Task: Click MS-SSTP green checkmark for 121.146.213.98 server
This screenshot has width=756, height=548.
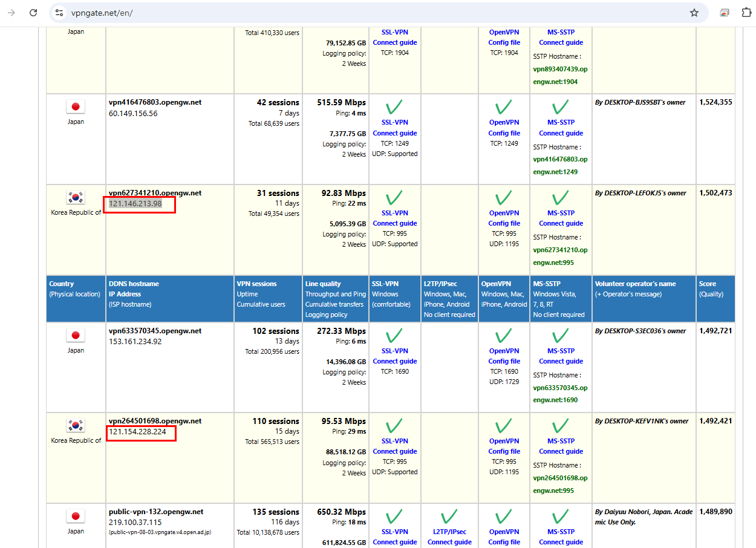Action: [x=561, y=198]
